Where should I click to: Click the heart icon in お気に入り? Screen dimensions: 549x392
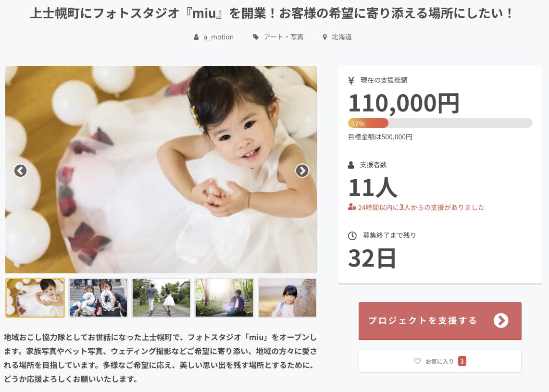pos(417,361)
